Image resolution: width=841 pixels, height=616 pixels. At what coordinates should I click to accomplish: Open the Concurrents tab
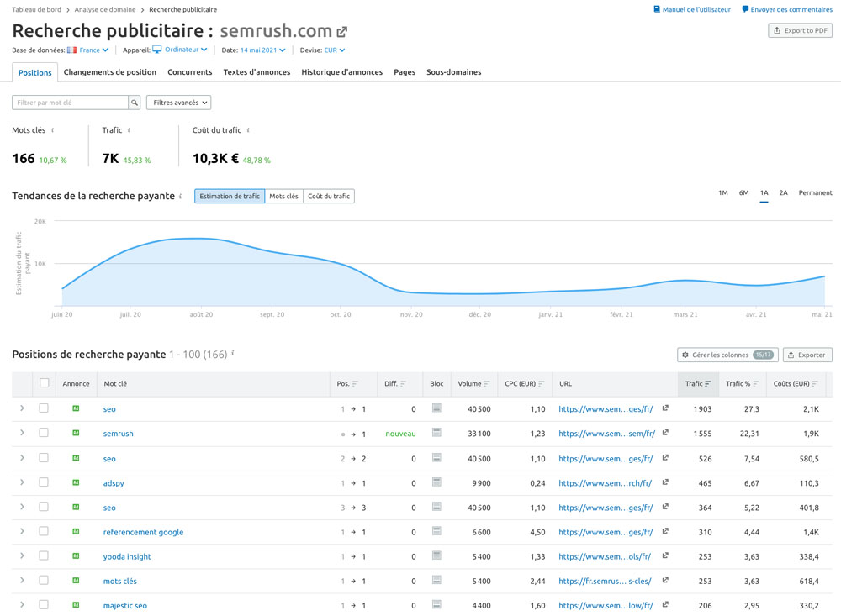tap(190, 72)
